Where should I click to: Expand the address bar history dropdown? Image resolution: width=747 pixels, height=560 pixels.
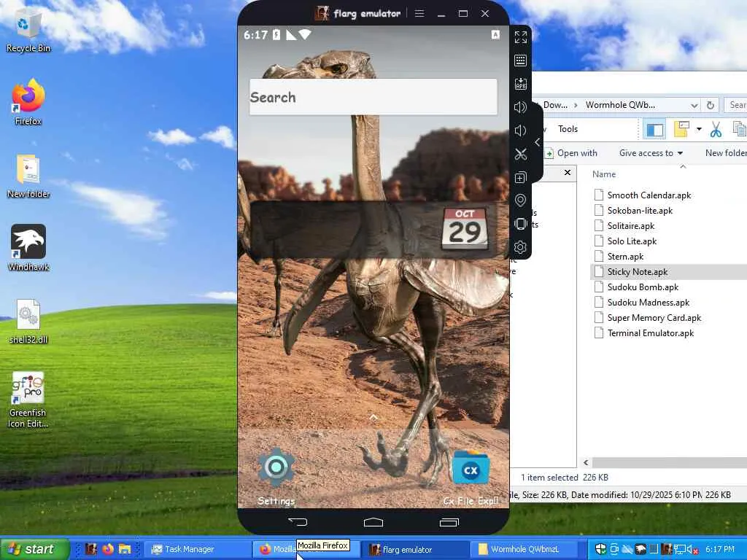694,105
